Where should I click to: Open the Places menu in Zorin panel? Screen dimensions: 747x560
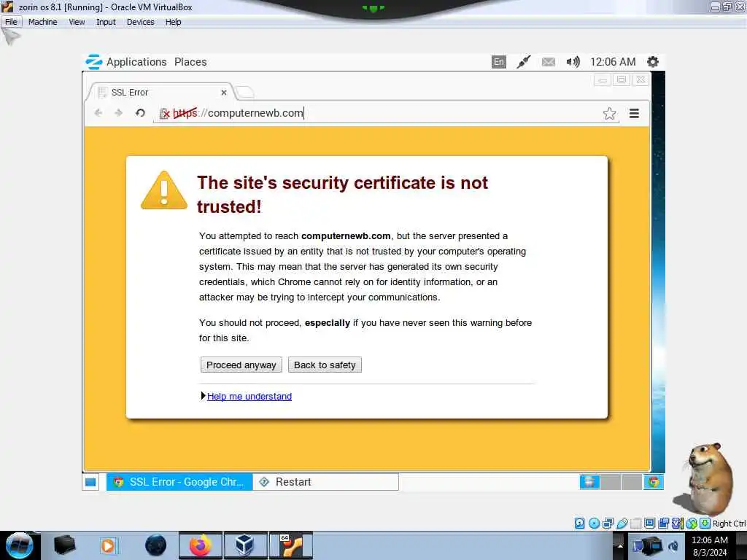(x=190, y=62)
